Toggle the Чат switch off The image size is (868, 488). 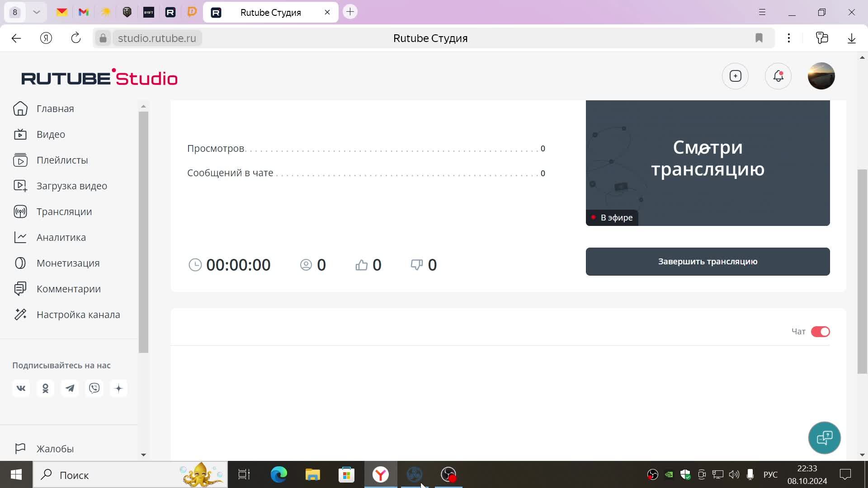point(820,332)
